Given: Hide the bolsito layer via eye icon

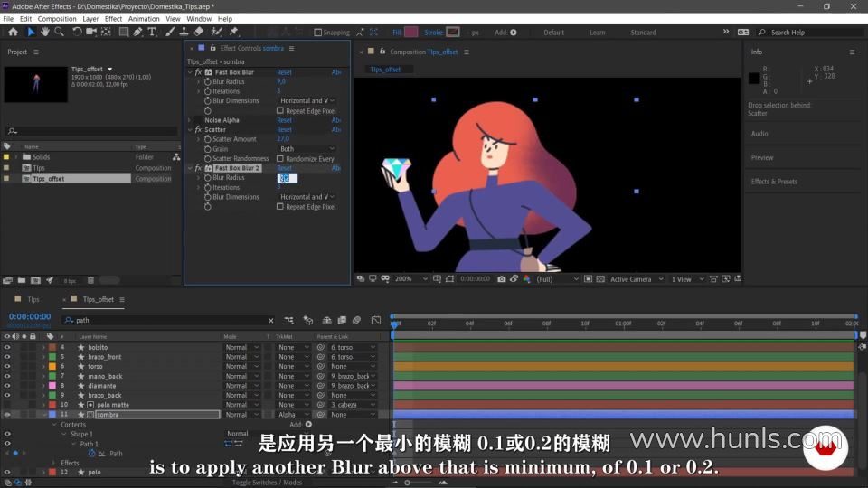Looking at the screenshot, I should (7, 347).
